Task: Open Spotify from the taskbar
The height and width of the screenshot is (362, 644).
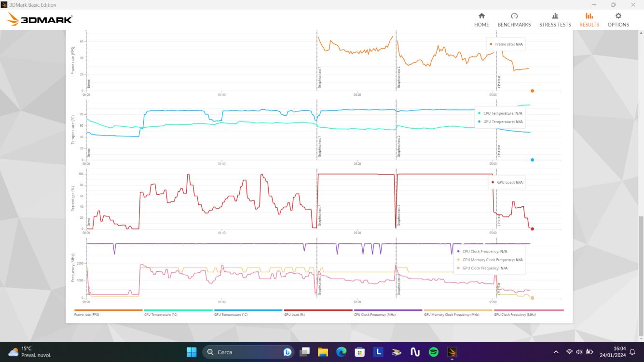Action: click(433, 352)
